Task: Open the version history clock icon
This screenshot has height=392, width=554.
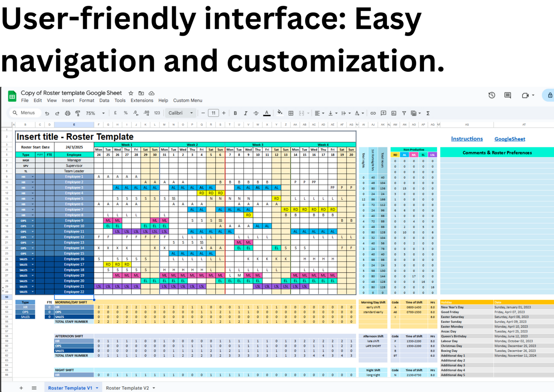Action: [x=492, y=96]
